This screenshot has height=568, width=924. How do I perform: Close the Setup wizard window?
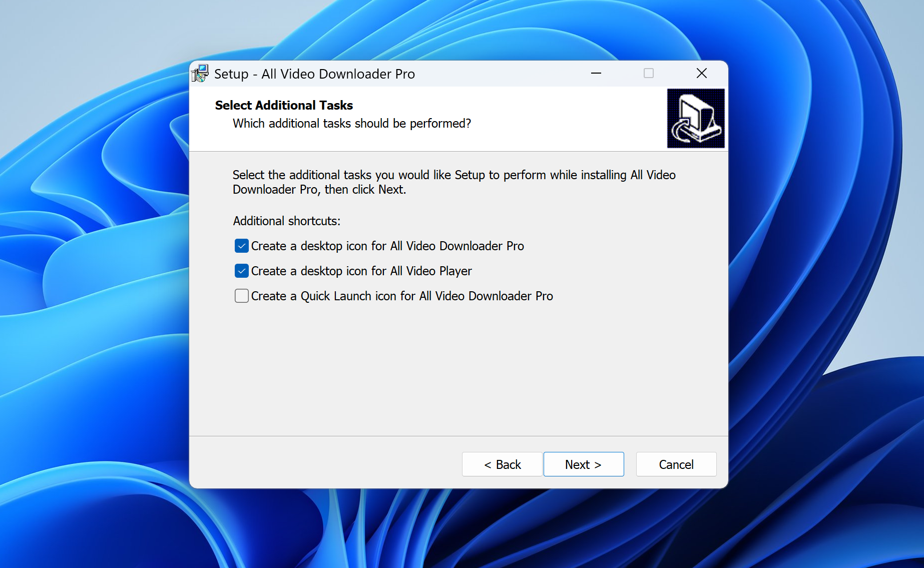[701, 74]
